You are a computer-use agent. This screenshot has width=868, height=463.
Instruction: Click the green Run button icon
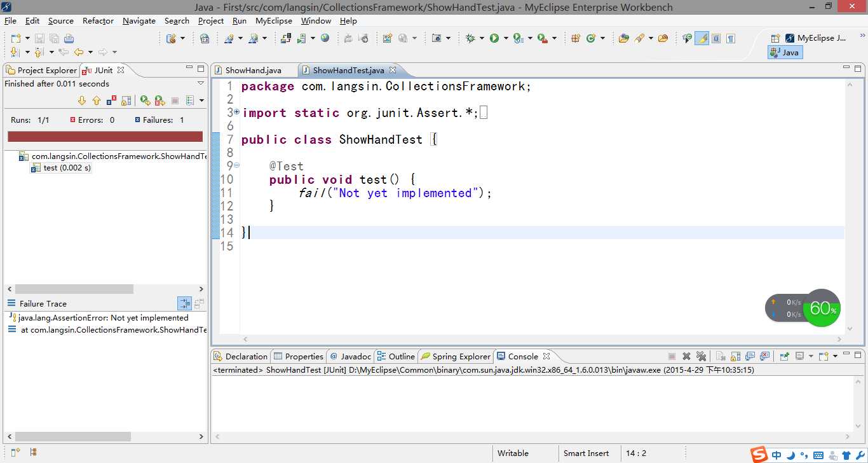click(494, 38)
